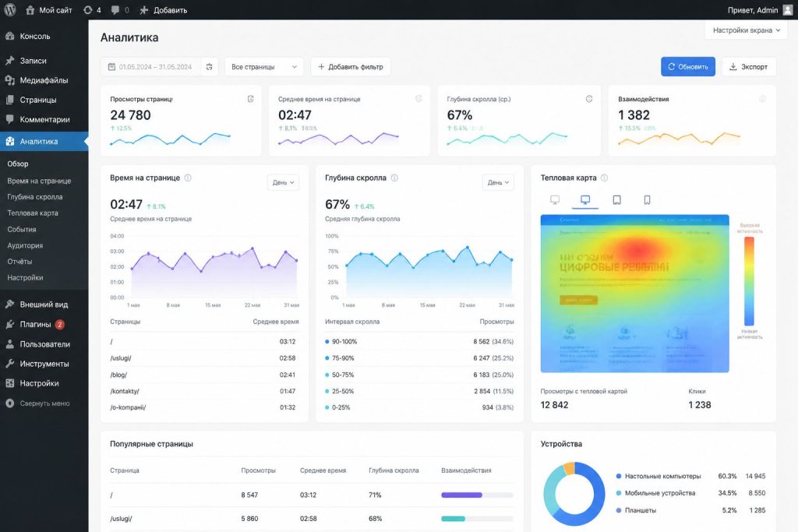798x532 pixels.
Task: Open the updates icon showing 4
Action: click(x=88, y=9)
